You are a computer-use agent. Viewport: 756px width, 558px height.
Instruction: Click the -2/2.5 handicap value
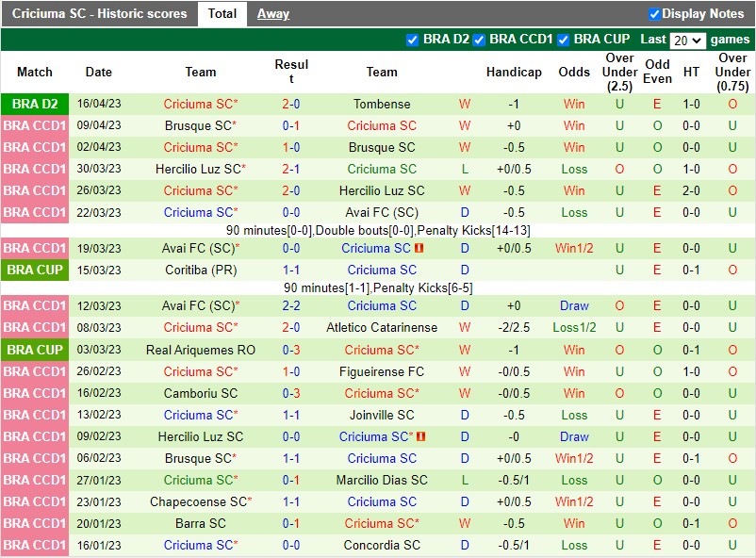[x=514, y=327]
